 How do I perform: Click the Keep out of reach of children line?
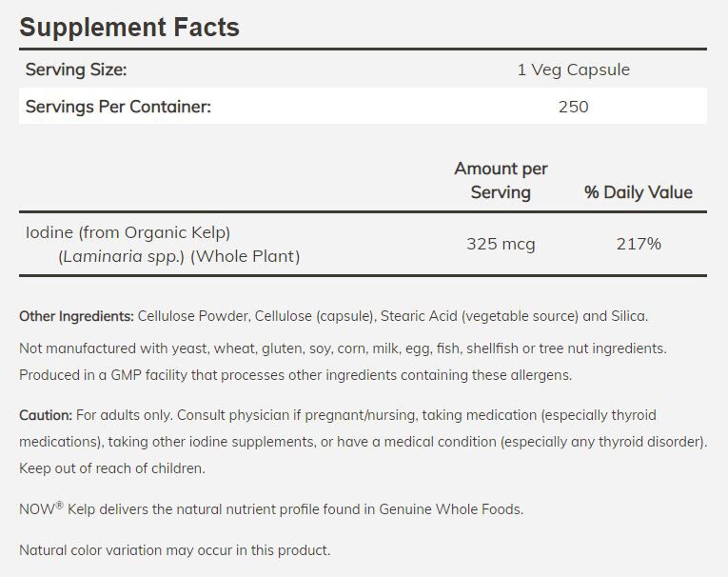pyautogui.click(x=112, y=468)
